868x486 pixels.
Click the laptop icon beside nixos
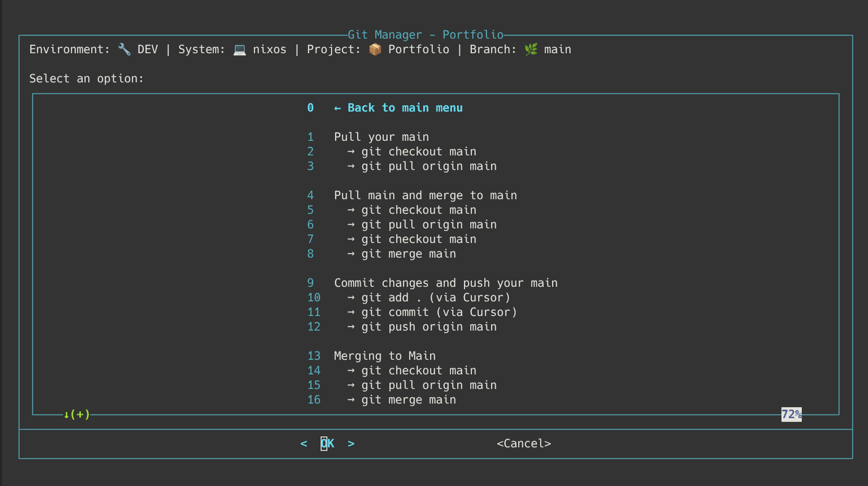[240, 50]
